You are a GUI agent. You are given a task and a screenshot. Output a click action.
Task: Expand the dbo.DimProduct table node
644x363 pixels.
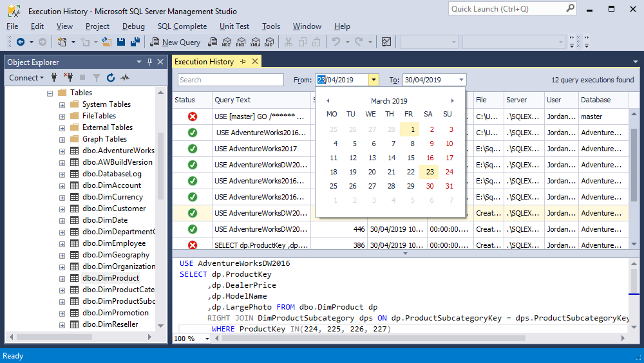(x=62, y=279)
